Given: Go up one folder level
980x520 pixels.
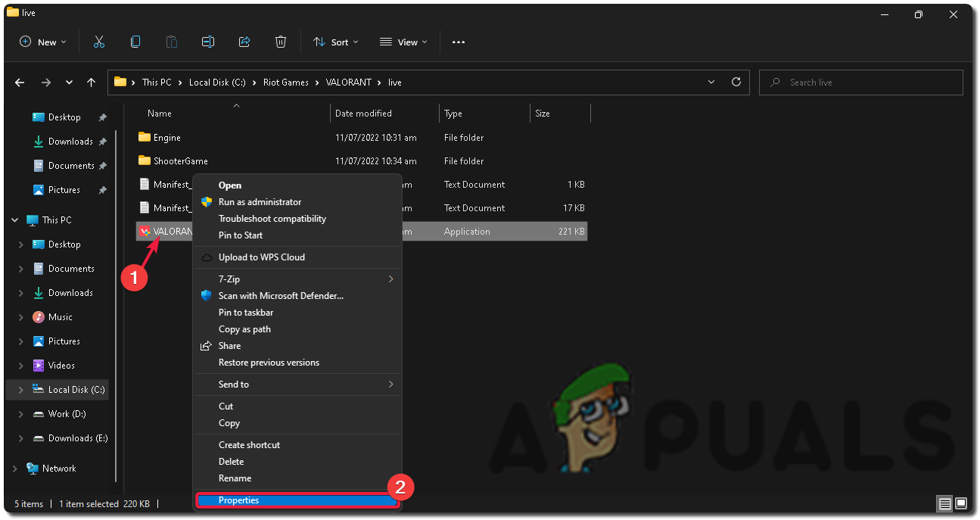Looking at the screenshot, I should (92, 83).
